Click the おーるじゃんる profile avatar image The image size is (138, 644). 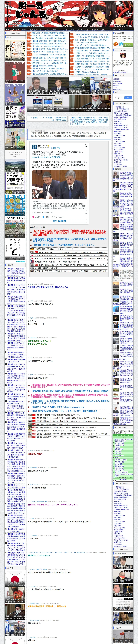[123, 56]
